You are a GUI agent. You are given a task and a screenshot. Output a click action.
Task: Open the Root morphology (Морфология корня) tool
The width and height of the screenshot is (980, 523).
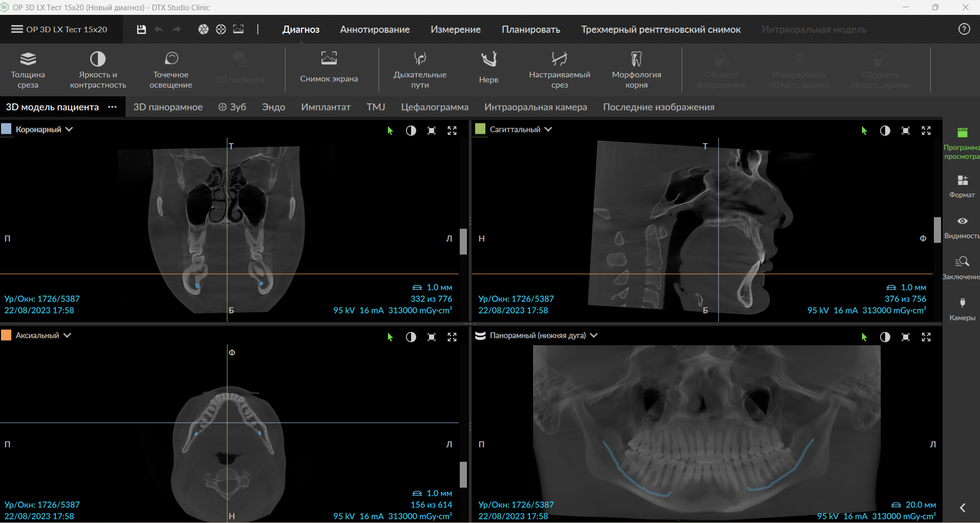(636, 69)
